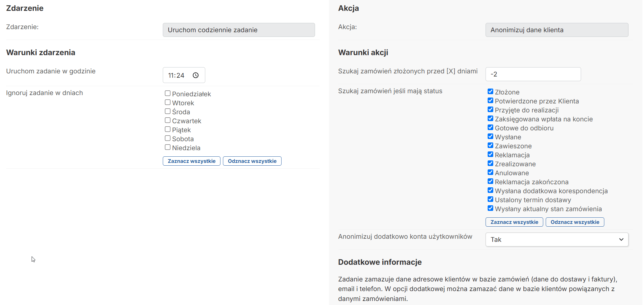The image size is (644, 305).
Task: Open the Anonimizuj dane klienta action selector
Action: coord(557,30)
